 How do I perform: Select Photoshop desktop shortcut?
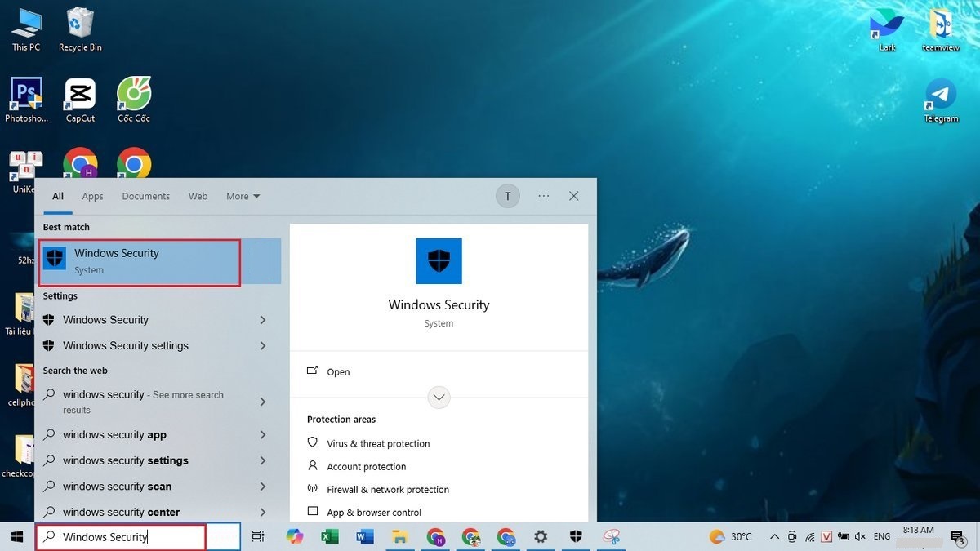coord(26,100)
